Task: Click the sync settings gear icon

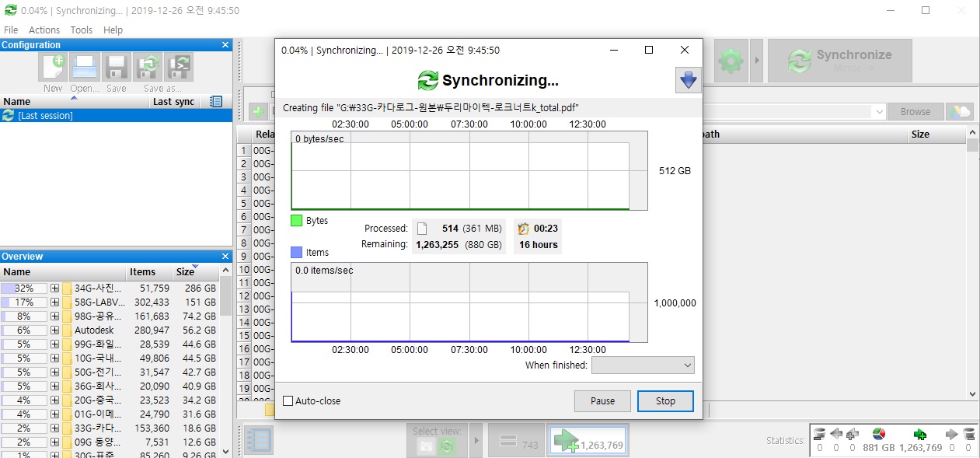Action: click(x=730, y=61)
